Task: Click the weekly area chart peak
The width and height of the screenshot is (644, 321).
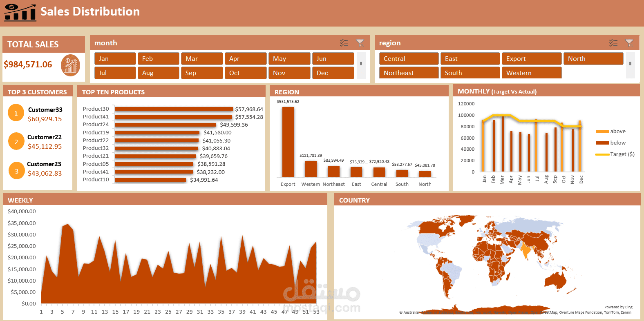Action: (67, 225)
